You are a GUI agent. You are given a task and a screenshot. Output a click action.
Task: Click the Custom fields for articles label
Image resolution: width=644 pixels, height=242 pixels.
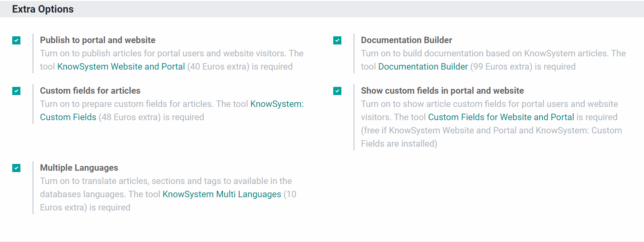(90, 91)
